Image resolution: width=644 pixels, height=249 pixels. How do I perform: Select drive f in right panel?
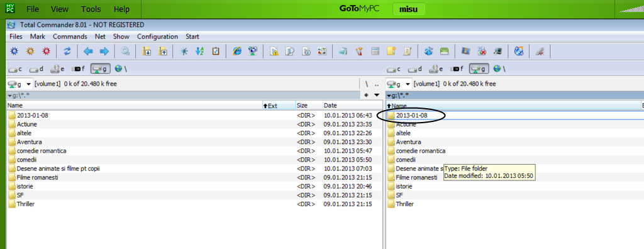coord(457,69)
